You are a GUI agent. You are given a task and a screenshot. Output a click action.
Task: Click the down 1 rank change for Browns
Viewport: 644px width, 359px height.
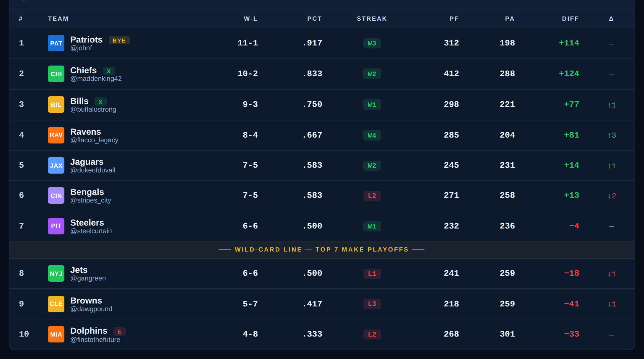(x=612, y=304)
